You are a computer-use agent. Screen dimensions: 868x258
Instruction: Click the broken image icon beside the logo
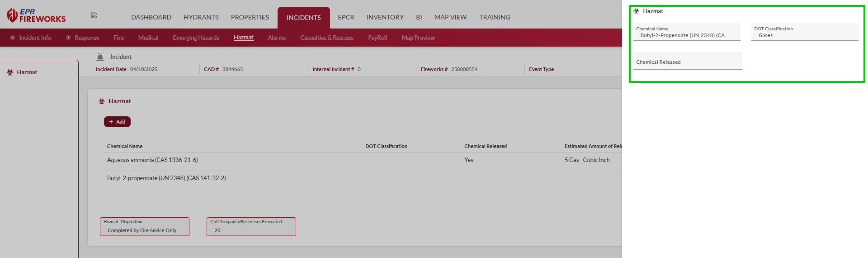[x=94, y=15]
